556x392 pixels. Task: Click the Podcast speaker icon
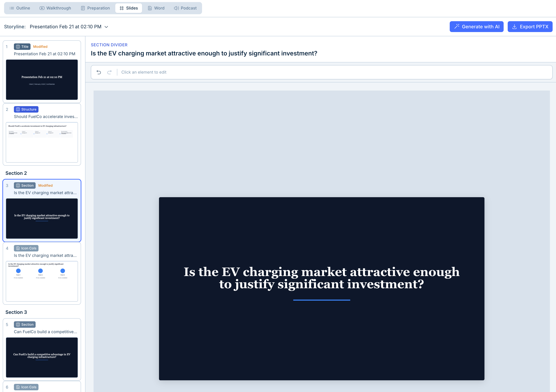pos(176,8)
